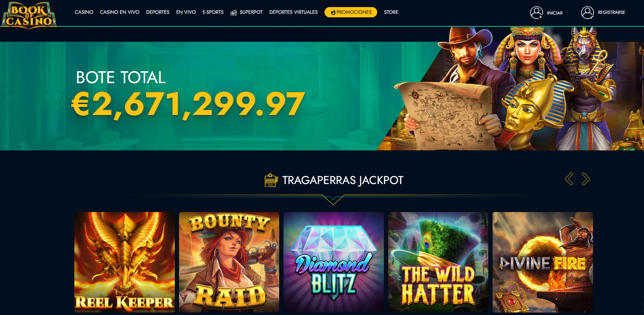Select En Vivo in navigation bar
Screen dimensions: 644x315
[x=186, y=12]
